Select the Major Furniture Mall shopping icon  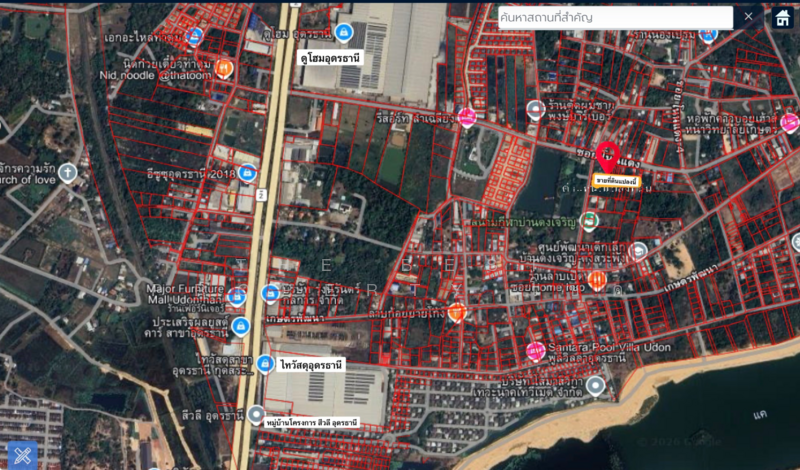237,296
